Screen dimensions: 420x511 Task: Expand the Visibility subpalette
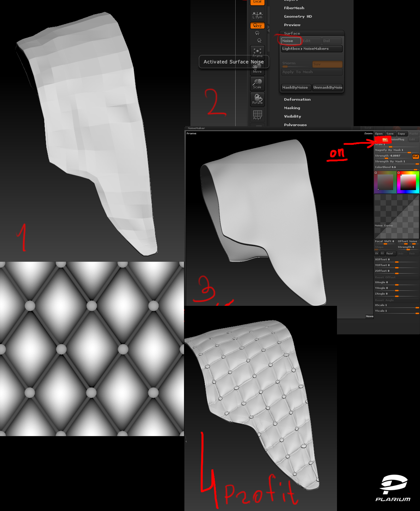point(292,116)
